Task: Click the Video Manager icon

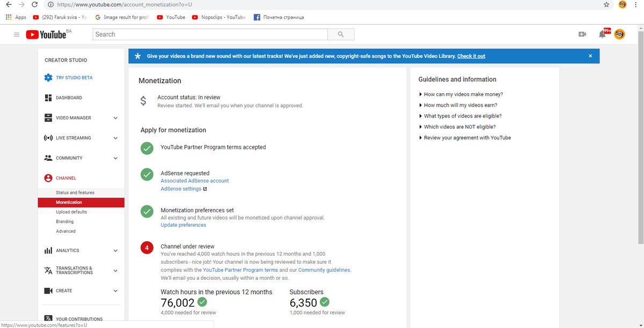Action: [48, 118]
